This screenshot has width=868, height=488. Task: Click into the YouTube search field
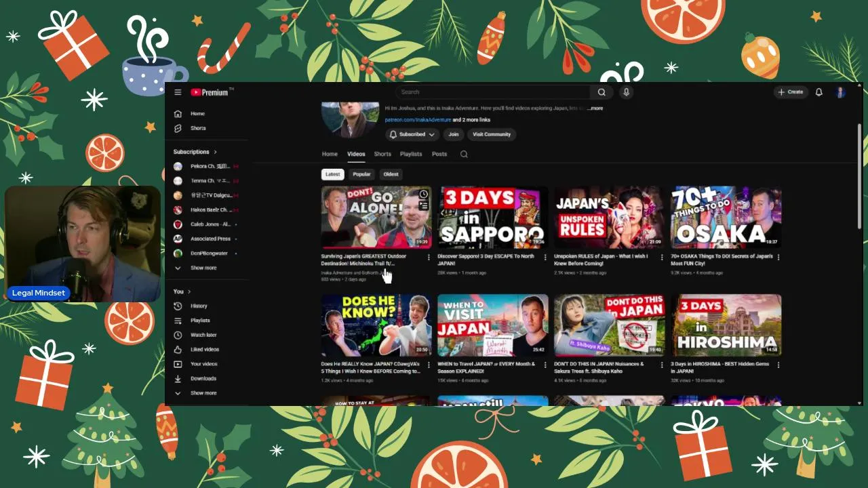point(493,92)
